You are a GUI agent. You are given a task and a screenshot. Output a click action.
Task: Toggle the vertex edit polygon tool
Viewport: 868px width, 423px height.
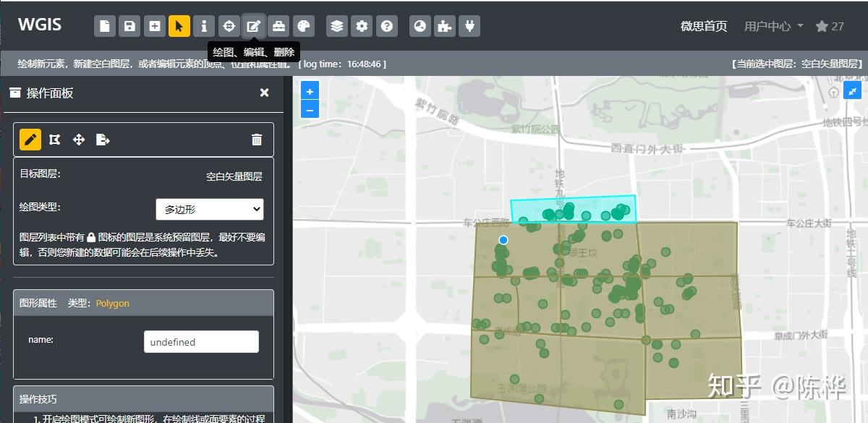coord(54,140)
